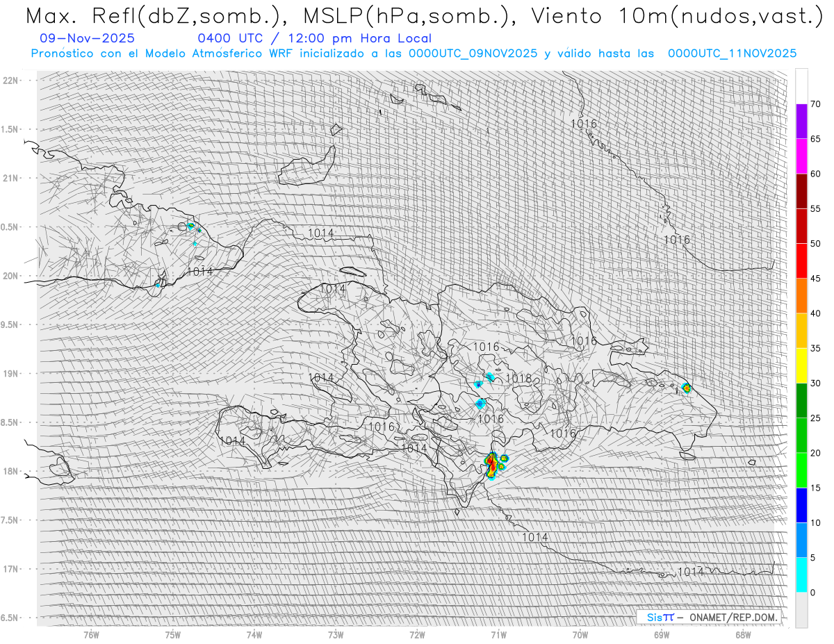This screenshot has width=834, height=644.
Task: Click the '69W' longitude axis label
Action: (x=662, y=635)
